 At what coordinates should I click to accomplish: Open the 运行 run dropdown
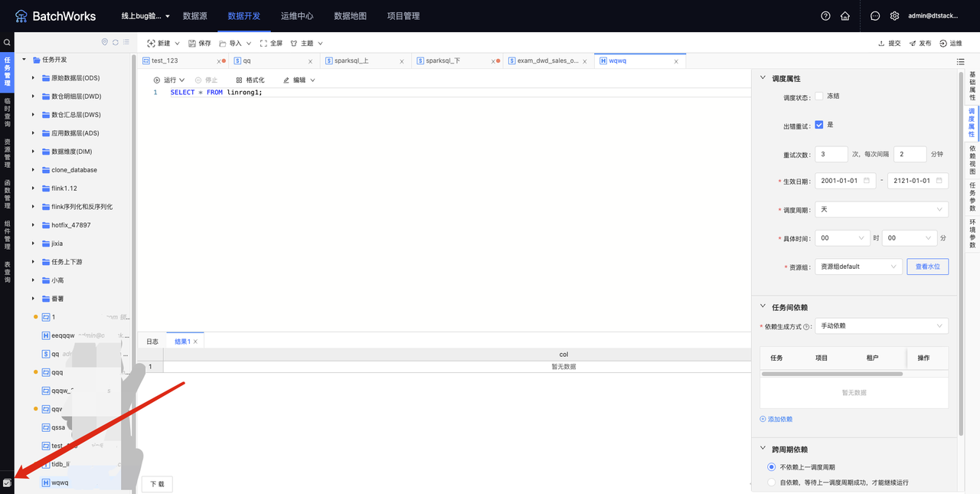coord(169,80)
